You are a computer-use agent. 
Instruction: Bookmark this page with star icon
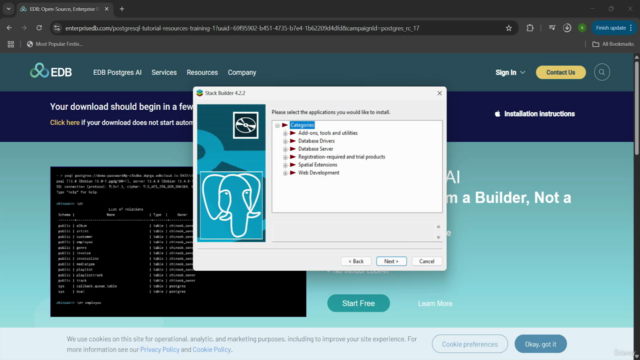[x=509, y=28]
